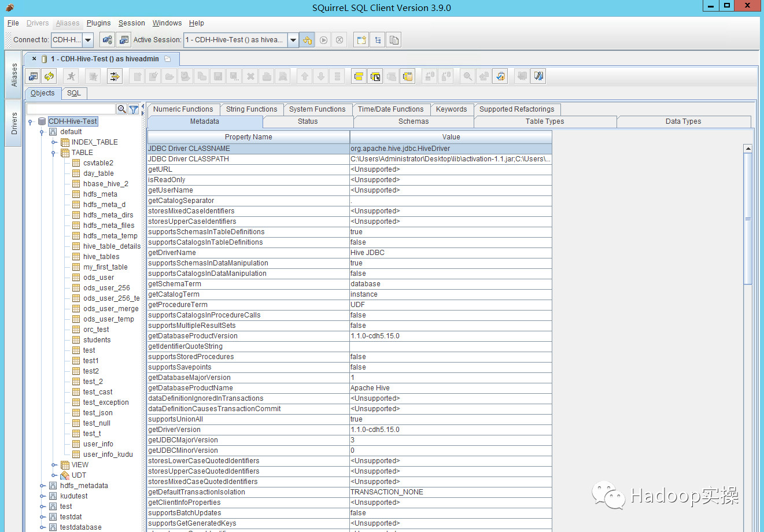The width and height of the screenshot is (764, 532).
Task: Expand the testdat schema node
Action: click(42, 517)
